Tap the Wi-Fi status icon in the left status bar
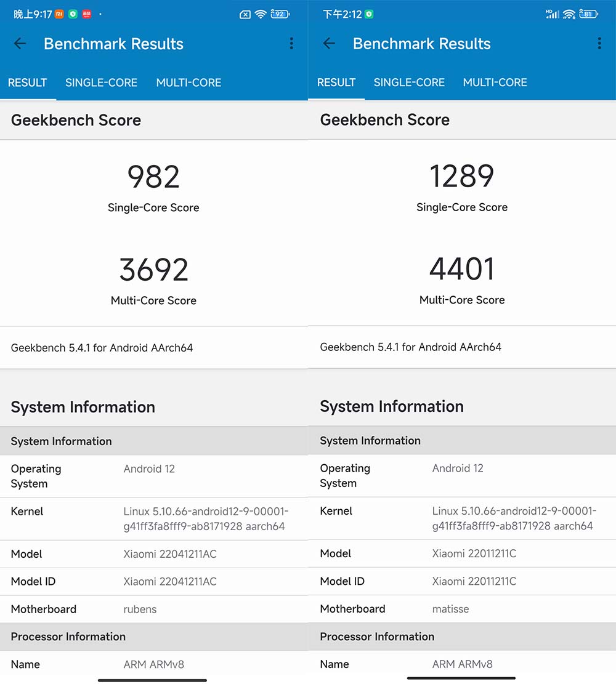This screenshot has width=616, height=684. (x=261, y=14)
